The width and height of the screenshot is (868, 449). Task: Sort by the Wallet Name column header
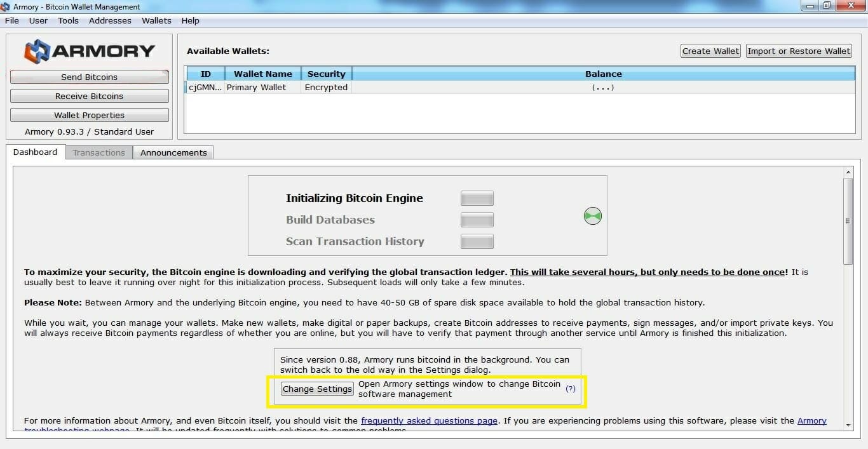tap(263, 74)
